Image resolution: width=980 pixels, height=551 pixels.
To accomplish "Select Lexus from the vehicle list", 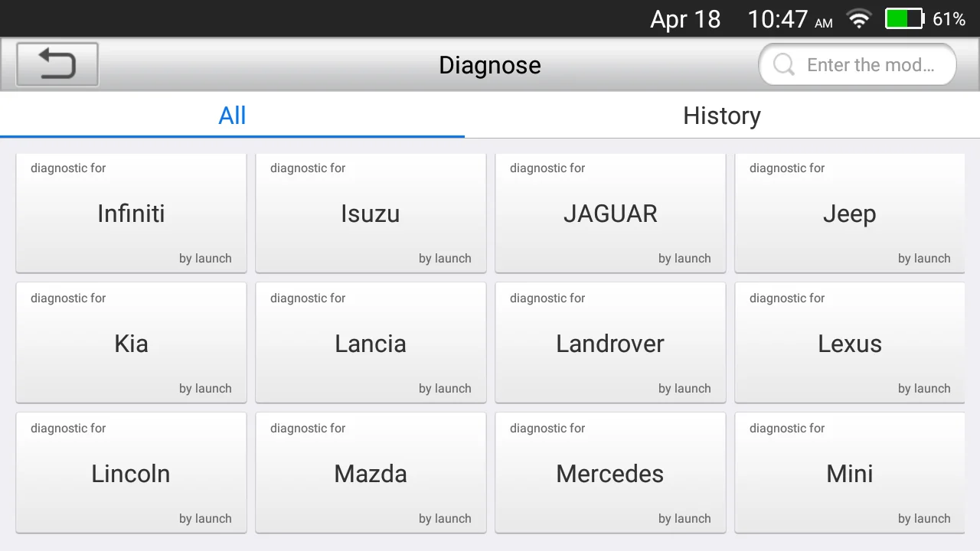I will 849,344.
